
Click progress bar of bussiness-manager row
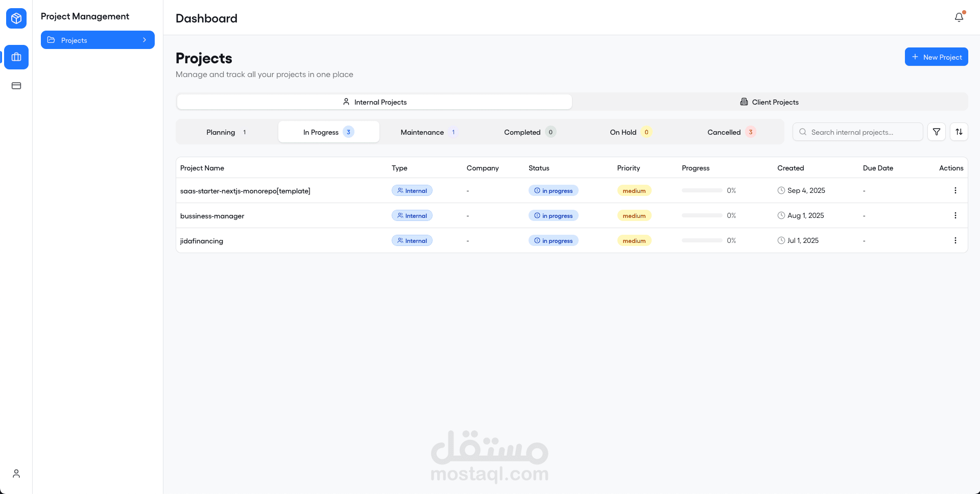point(702,215)
